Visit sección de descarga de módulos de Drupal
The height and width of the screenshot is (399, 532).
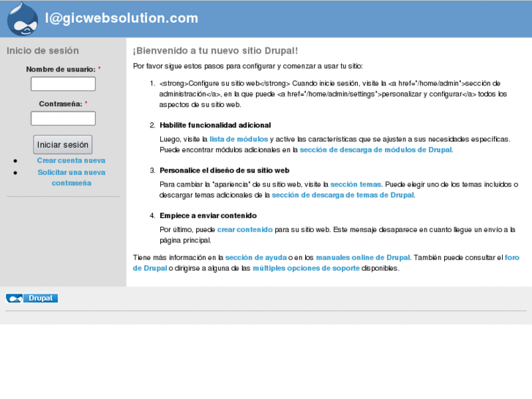tap(375, 150)
